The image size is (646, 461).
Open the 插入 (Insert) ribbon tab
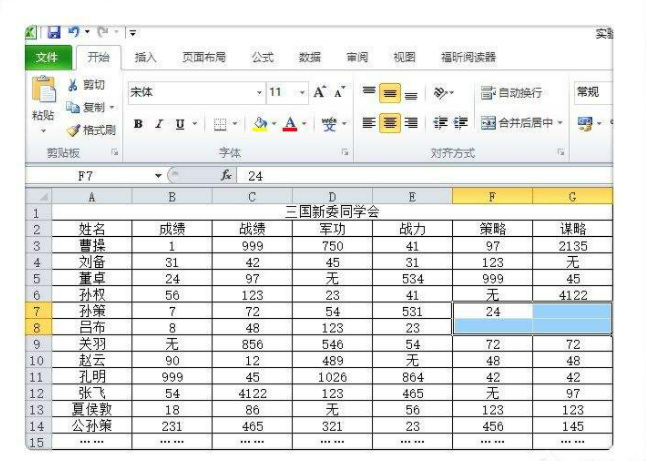point(146,57)
